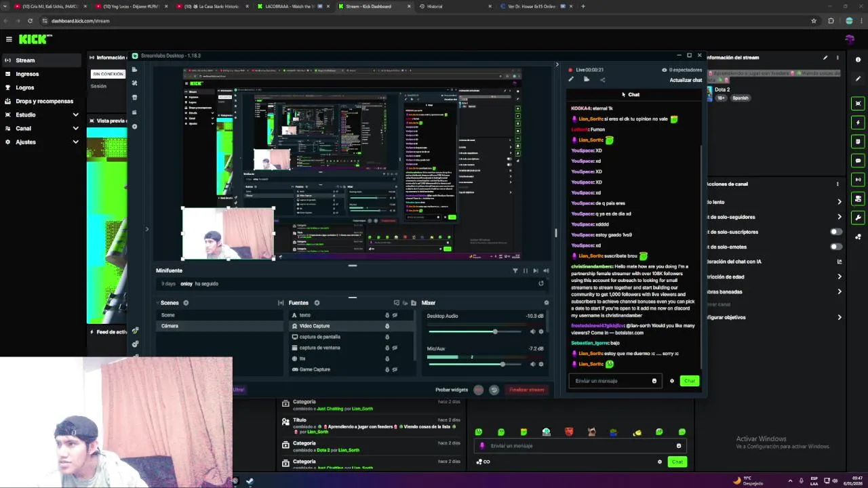Toggle lock on Video Capture source
Screen dimensions: 868x488
[387, 326]
